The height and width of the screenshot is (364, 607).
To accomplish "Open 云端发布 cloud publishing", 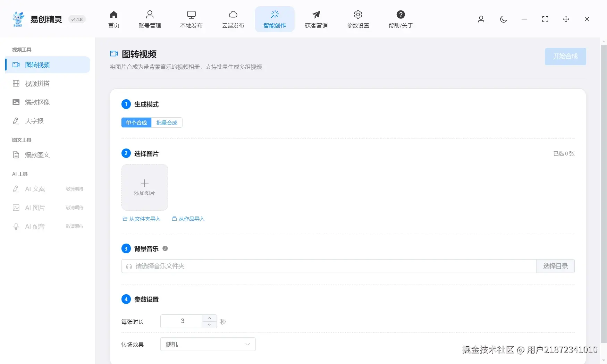I will point(233,19).
